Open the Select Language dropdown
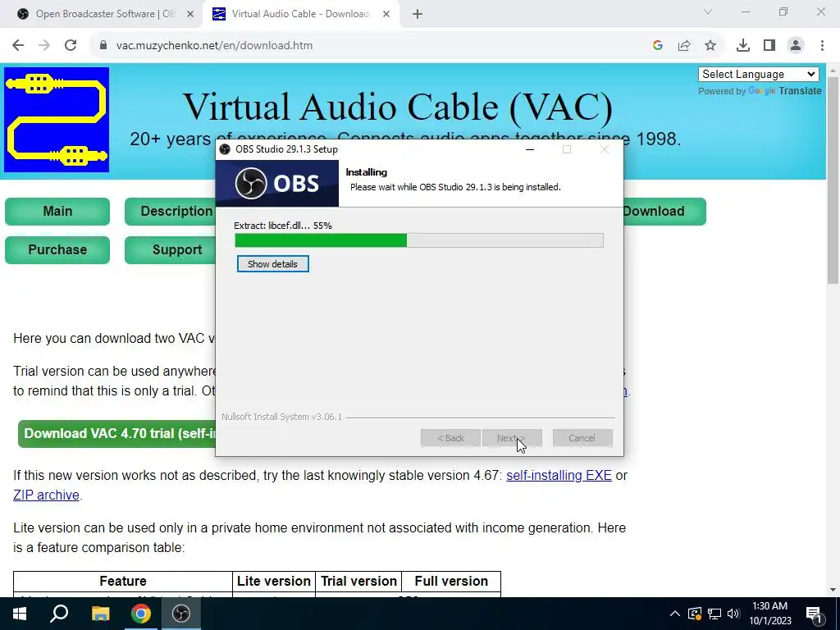The width and height of the screenshot is (840, 630). 759,74
